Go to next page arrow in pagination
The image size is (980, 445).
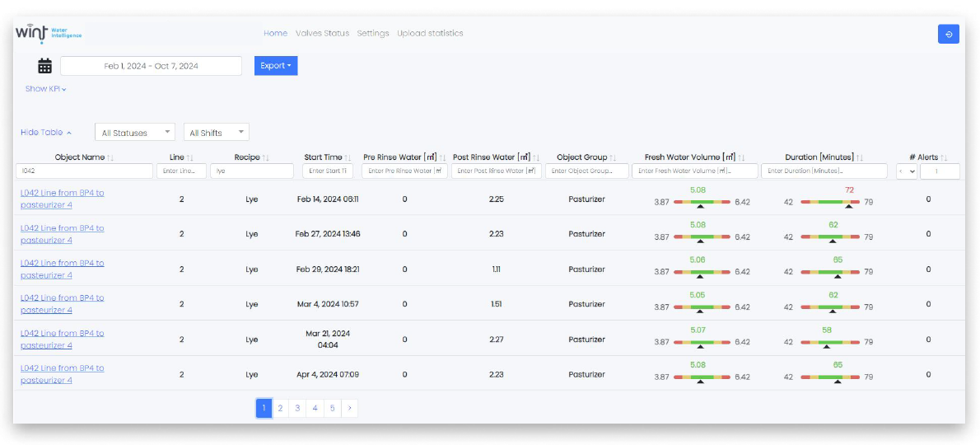[x=349, y=408]
